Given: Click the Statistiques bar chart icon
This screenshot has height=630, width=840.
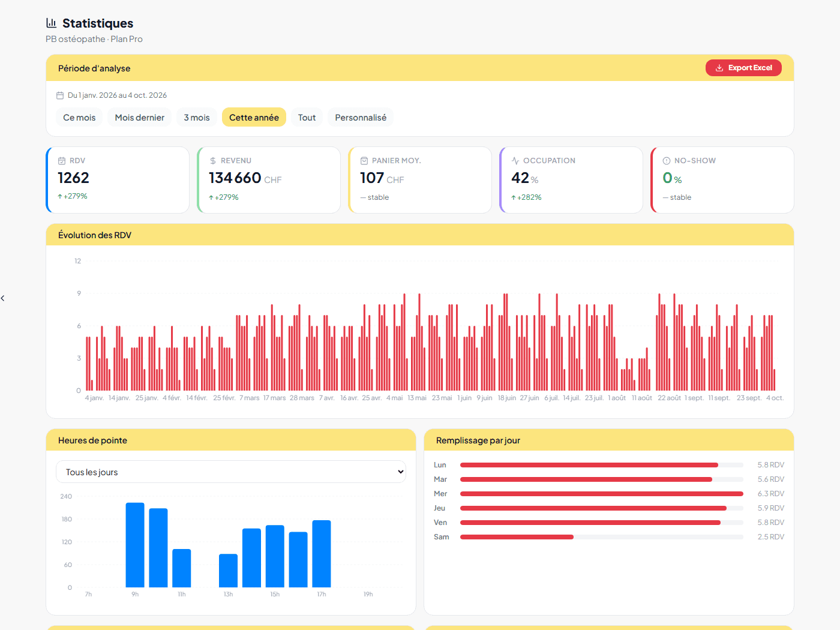Looking at the screenshot, I should tap(52, 23).
